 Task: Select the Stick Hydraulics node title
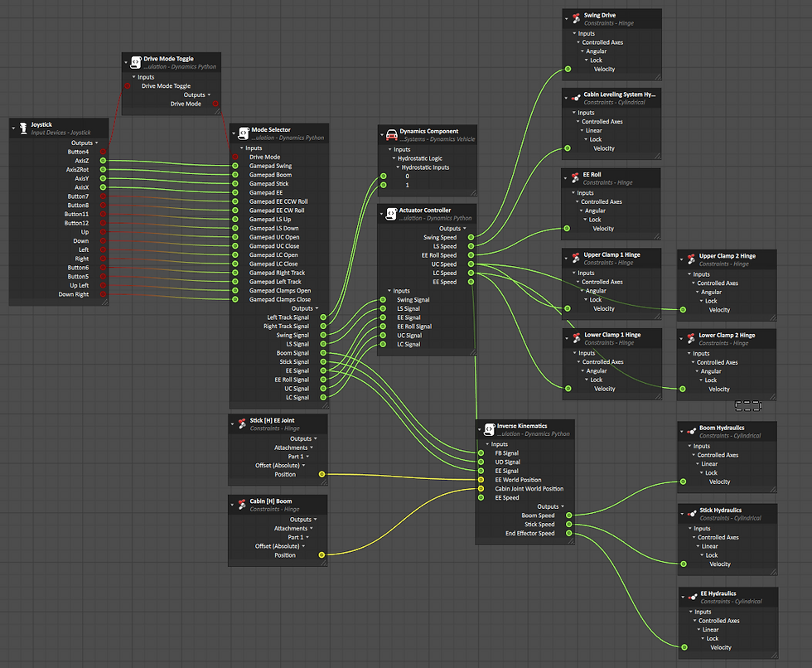[x=720, y=510]
